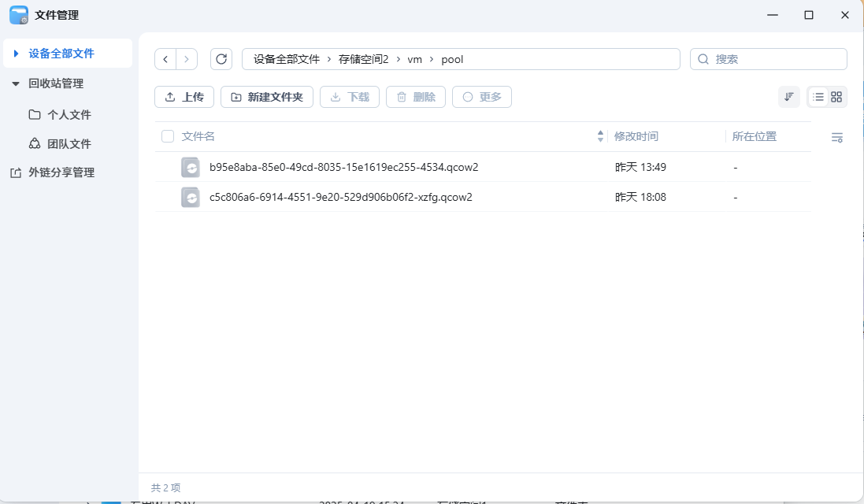864x504 pixels.
Task: Click modified time 昨天 18:08
Action: click(x=640, y=197)
